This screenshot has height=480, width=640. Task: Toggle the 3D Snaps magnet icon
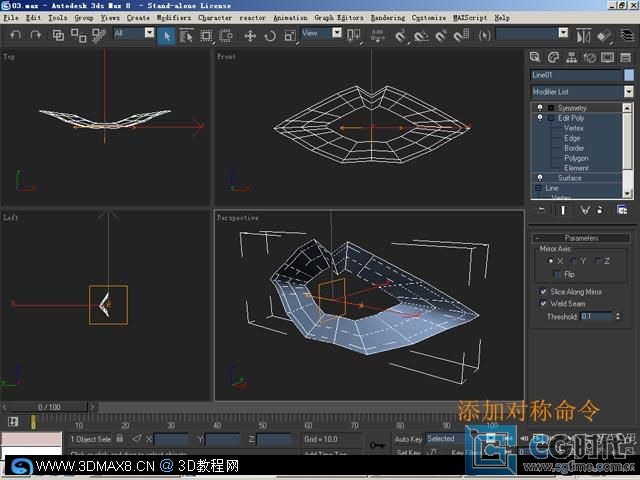point(400,36)
